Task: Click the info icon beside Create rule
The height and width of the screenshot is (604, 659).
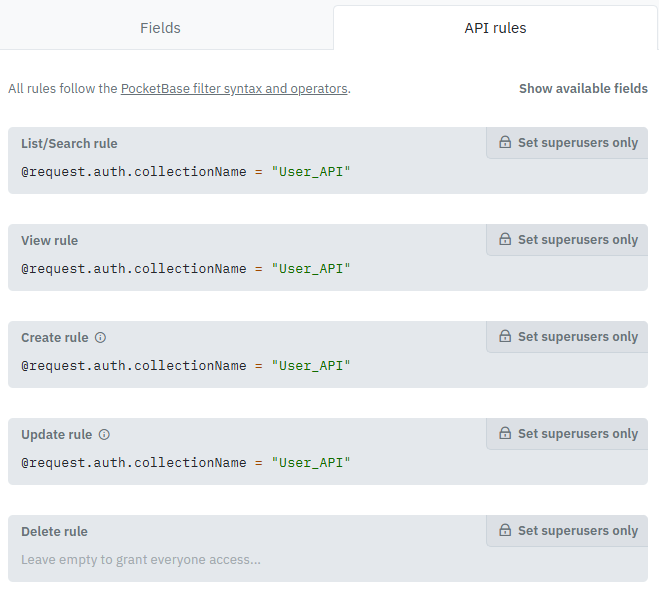Action: tap(100, 338)
